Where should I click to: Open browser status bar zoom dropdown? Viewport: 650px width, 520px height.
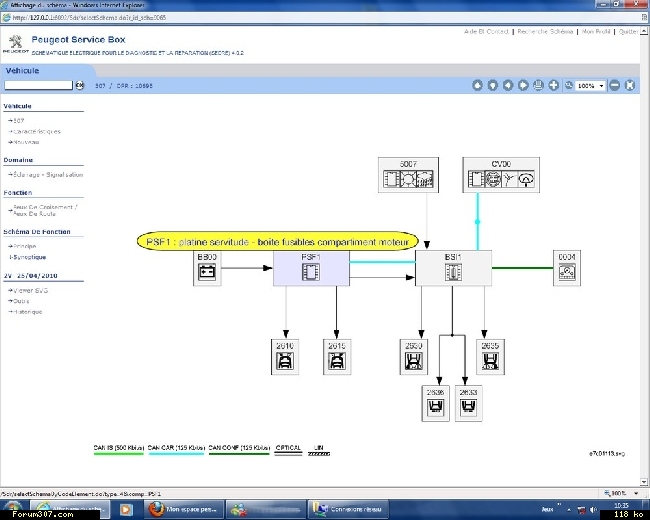pyautogui.click(x=636, y=493)
